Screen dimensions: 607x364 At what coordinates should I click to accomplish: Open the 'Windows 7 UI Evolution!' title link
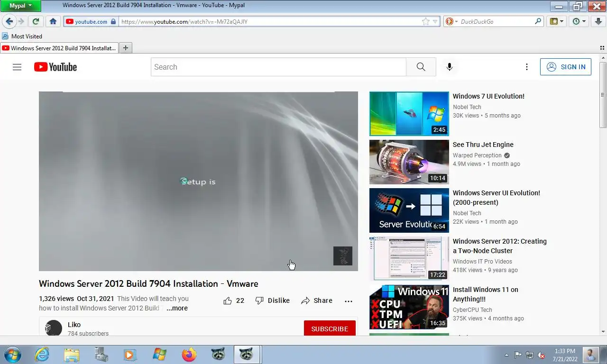(x=488, y=96)
